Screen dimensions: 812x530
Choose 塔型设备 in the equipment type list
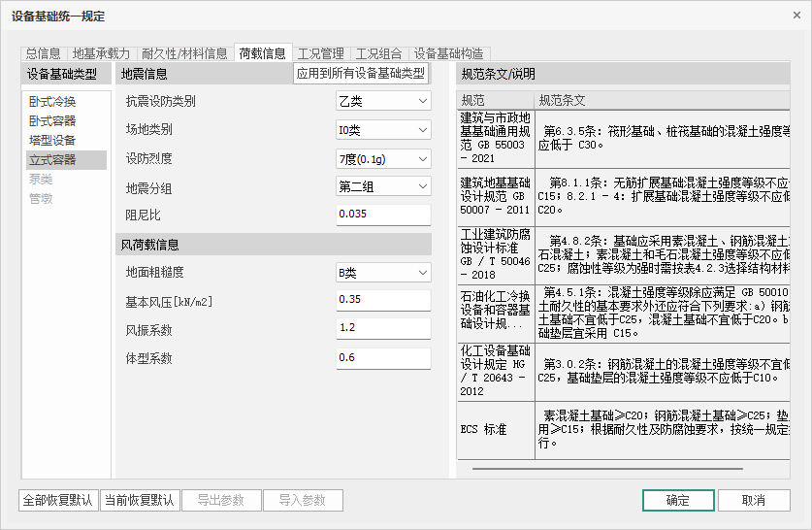(x=52, y=141)
